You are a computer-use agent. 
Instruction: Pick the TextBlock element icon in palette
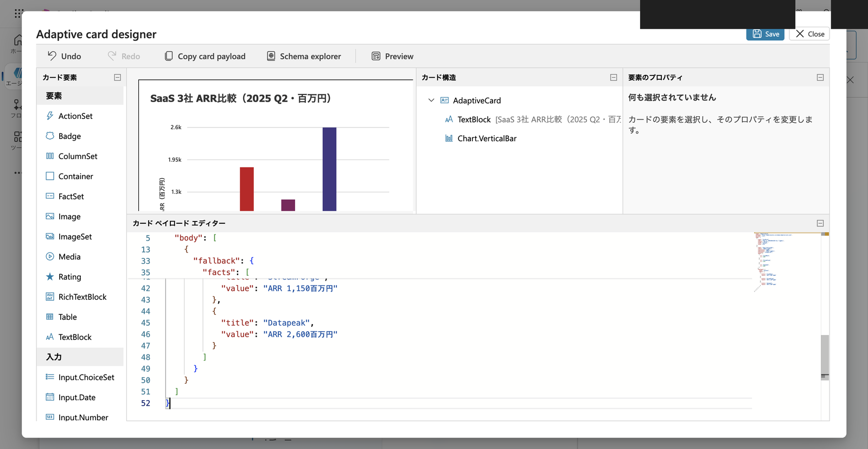tap(50, 337)
